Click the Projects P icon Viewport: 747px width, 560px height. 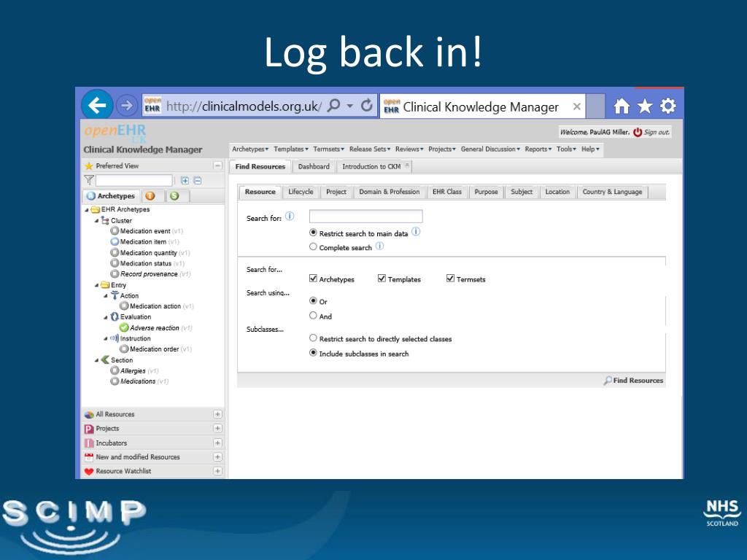(88, 429)
